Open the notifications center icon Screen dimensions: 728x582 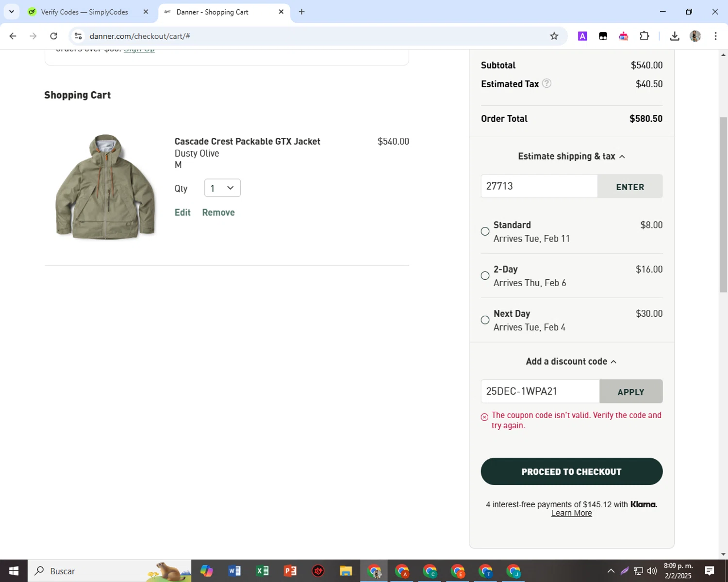click(710, 571)
